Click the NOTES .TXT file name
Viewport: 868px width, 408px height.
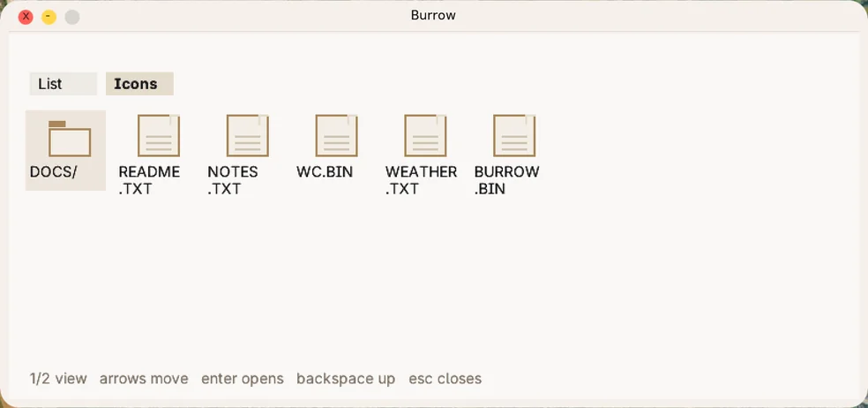pos(233,180)
